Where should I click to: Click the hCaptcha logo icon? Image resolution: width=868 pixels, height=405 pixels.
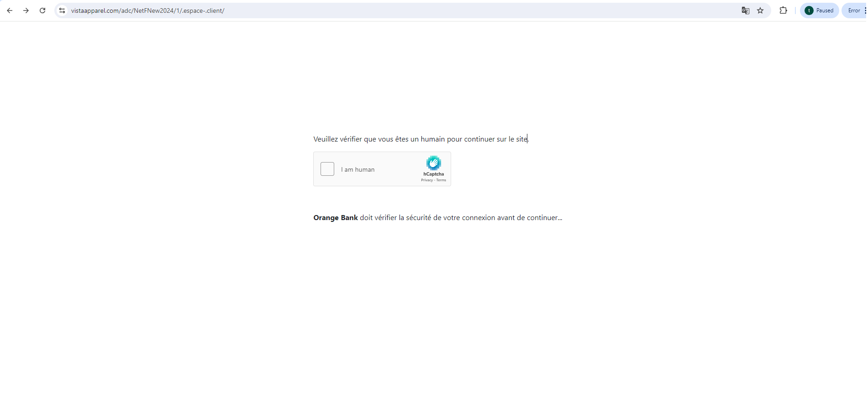click(434, 163)
